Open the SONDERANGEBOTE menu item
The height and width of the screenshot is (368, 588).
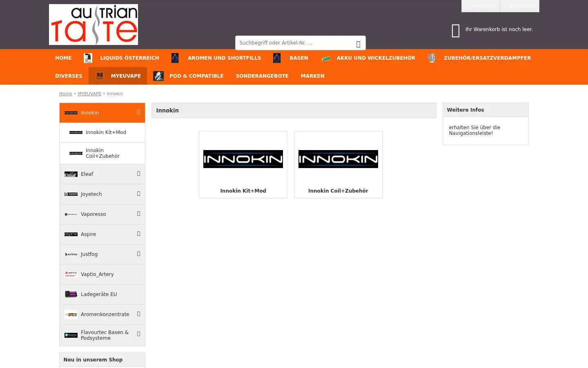pyautogui.click(x=262, y=76)
